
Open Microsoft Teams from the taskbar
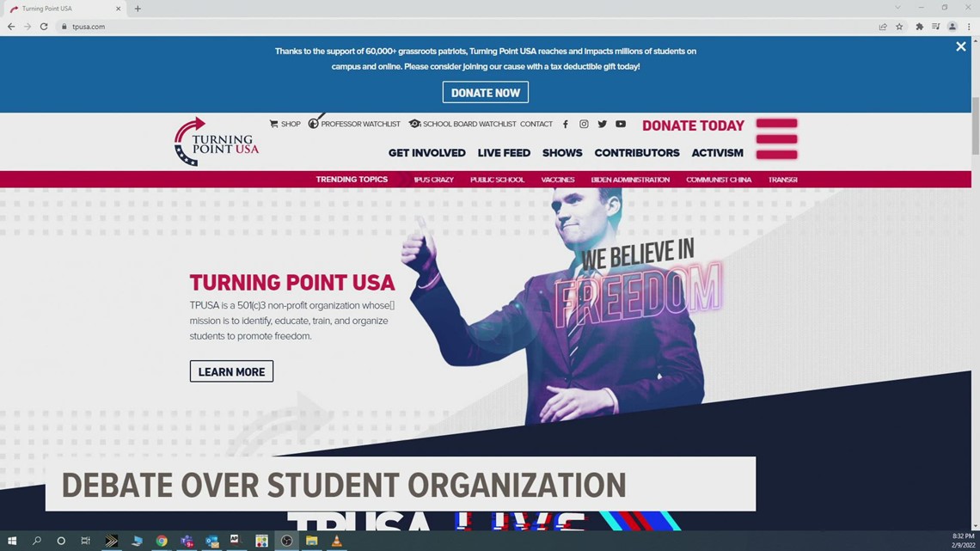coord(187,541)
